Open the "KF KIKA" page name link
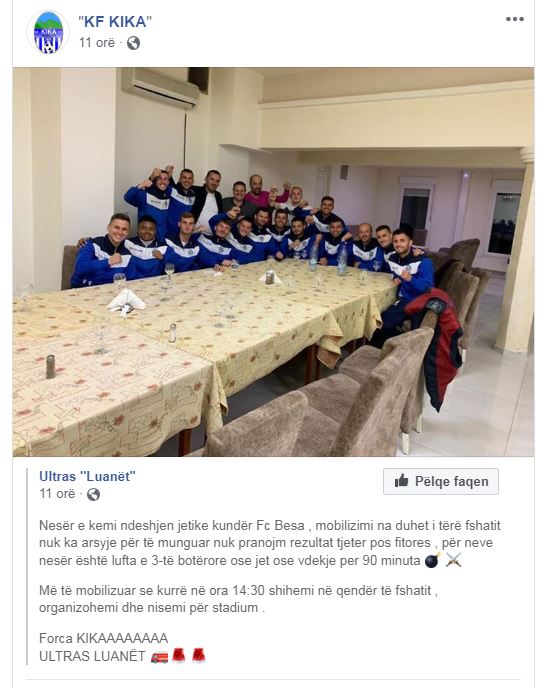 coord(115,22)
